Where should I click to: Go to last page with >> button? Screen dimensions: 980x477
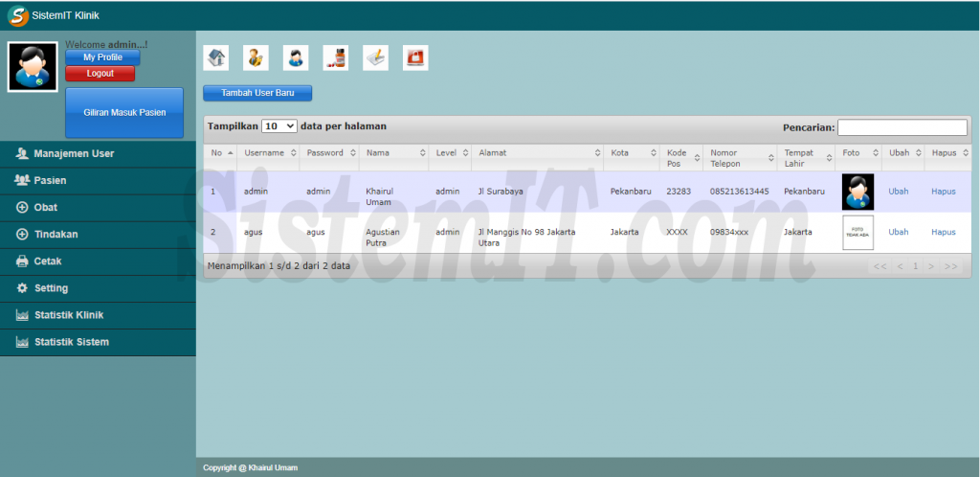coord(951,266)
